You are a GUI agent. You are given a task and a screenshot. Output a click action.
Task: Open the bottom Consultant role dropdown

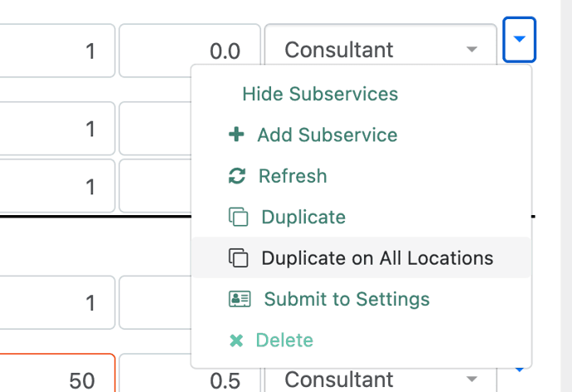381,379
